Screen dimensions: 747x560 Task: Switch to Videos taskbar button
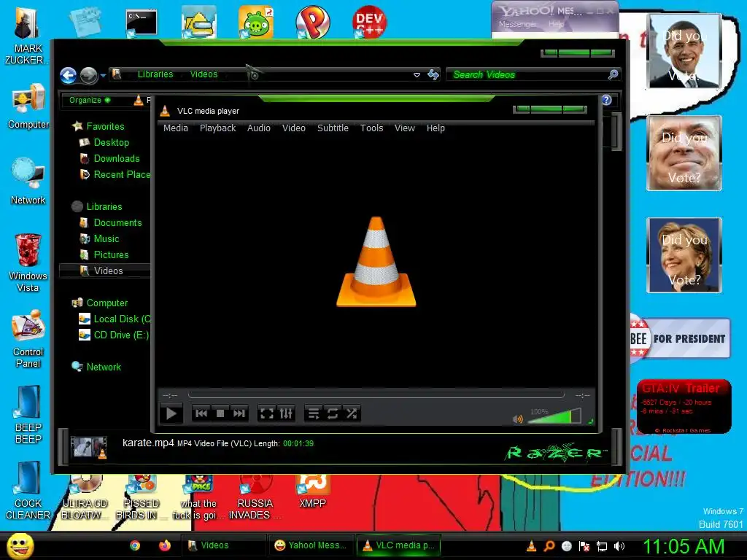(x=224, y=545)
